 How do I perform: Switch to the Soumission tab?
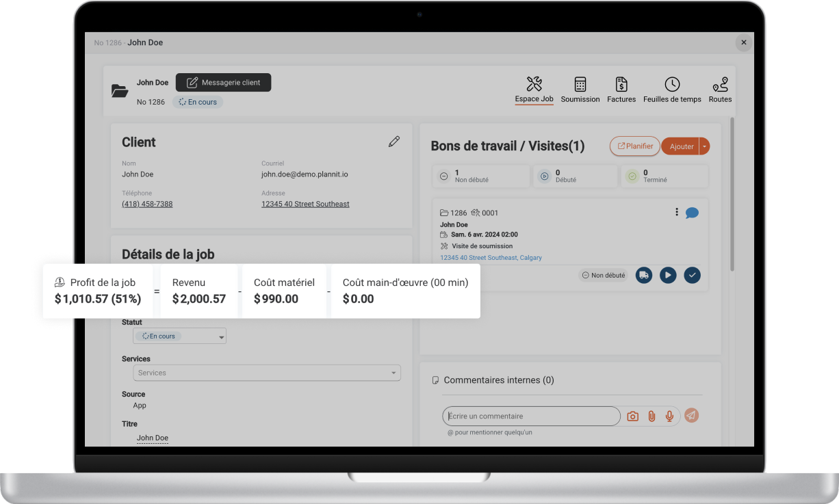[x=580, y=90]
